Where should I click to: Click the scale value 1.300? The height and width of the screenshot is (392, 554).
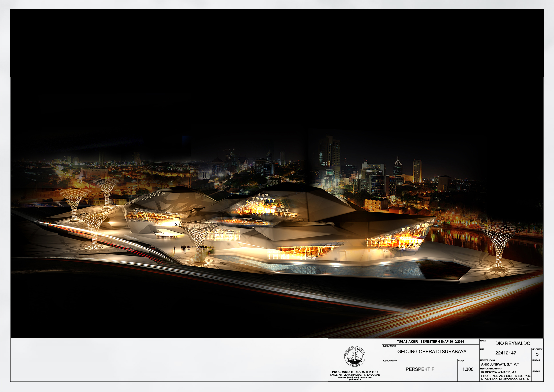point(468,369)
